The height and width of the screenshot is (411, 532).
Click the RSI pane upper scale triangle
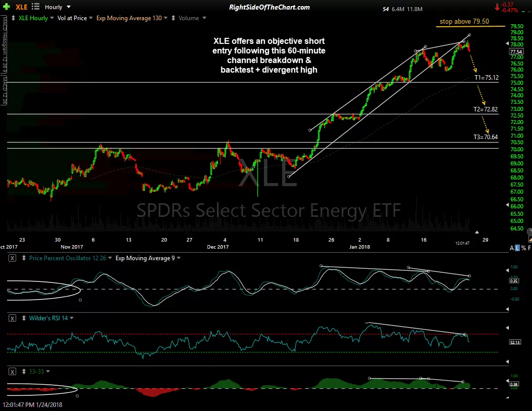pos(507,328)
